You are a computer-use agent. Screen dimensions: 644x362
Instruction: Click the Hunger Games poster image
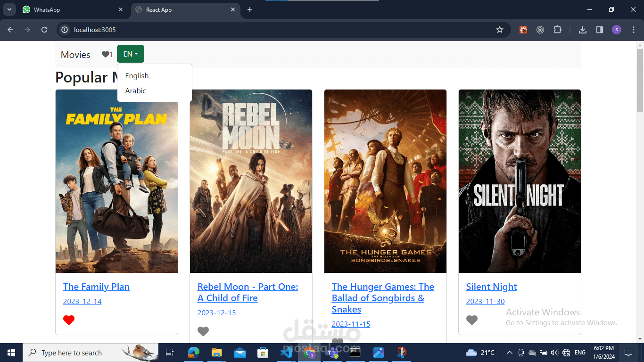tap(385, 181)
